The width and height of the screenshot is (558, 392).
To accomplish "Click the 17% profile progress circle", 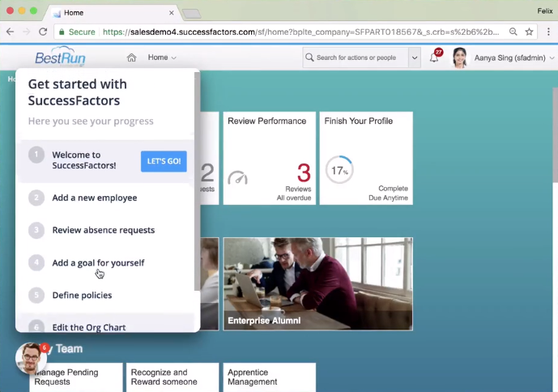I will [339, 170].
